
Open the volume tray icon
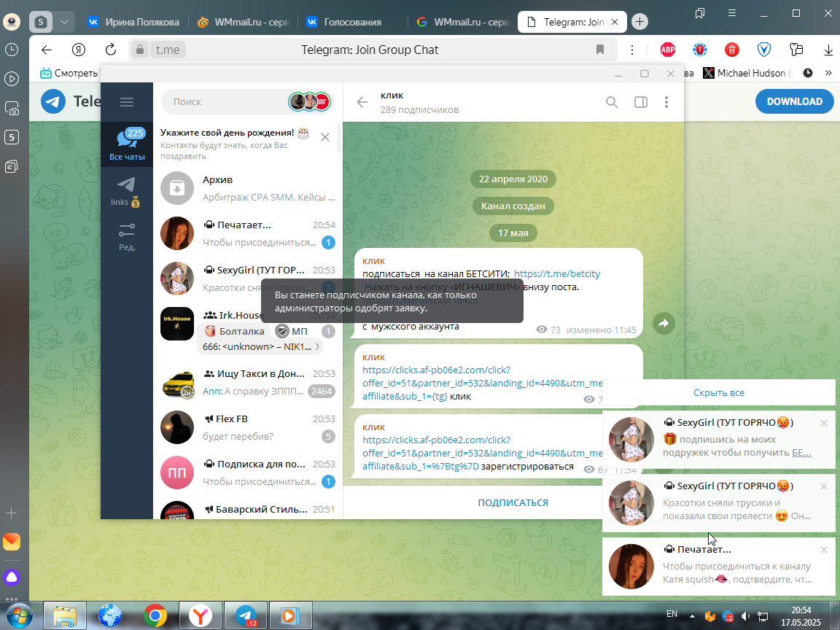coord(745,617)
